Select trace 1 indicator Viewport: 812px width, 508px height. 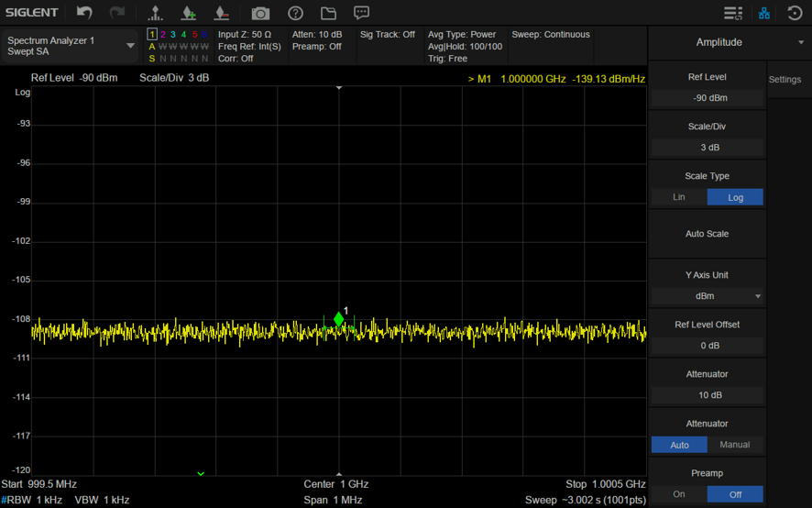[152, 34]
